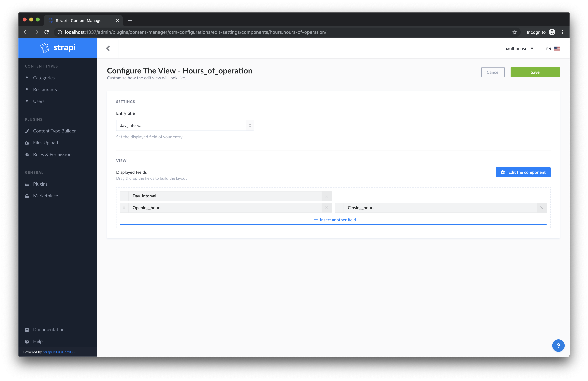Image resolution: width=588 pixels, height=381 pixels.
Task: Click the Cancel button
Action: [493, 72]
